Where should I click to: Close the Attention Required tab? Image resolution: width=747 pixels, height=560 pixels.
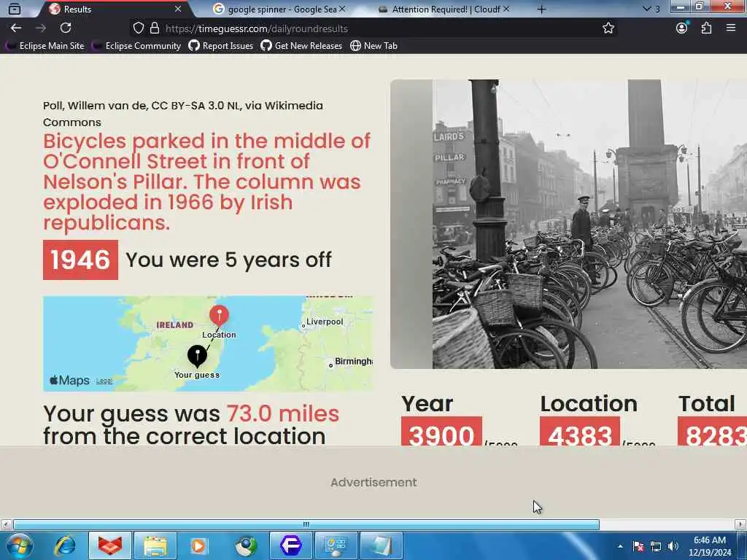[506, 9]
